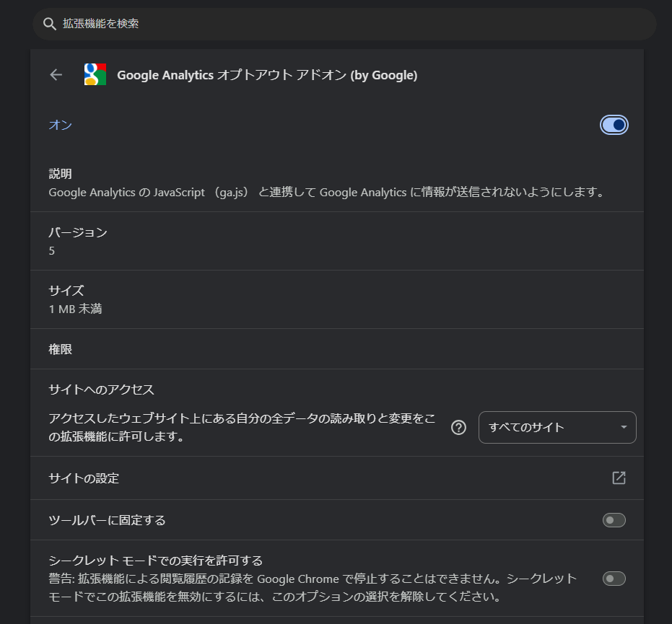This screenshot has height=624, width=672.
Task: Click the バージョン section heading
Action: [78, 232]
